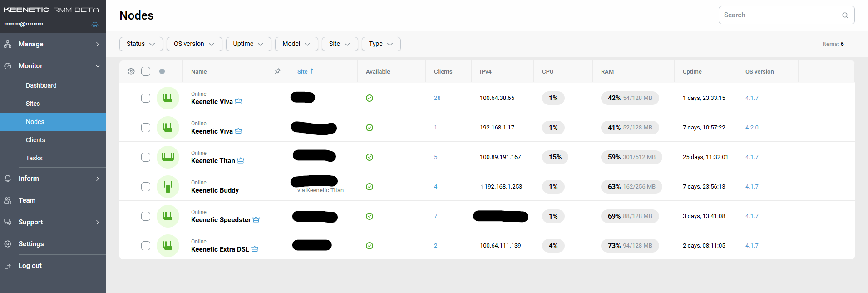Click the IP address 100.64.111.139
The width and height of the screenshot is (868, 293).
click(500, 246)
